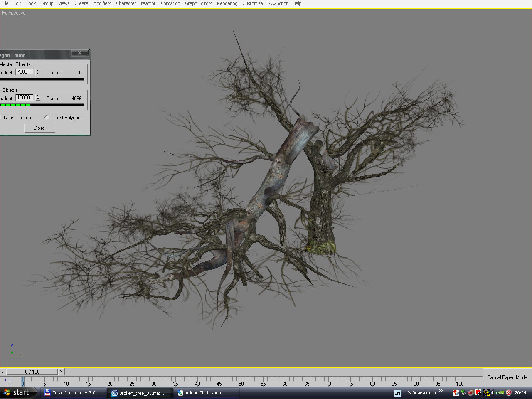Click the Kaspersky antivirus tray icon
Image resolution: width=532 pixels, height=399 pixels.
[478, 393]
